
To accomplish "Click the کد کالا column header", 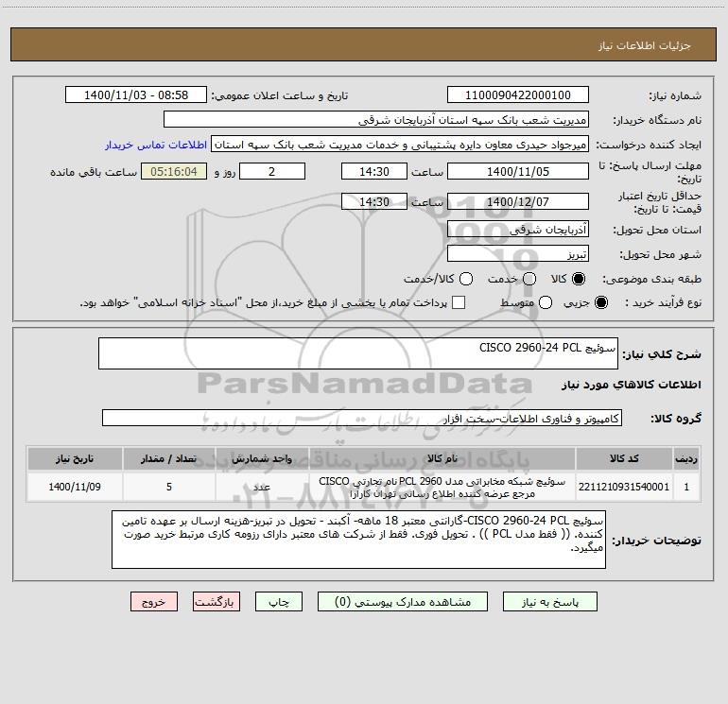I will pos(624,458).
